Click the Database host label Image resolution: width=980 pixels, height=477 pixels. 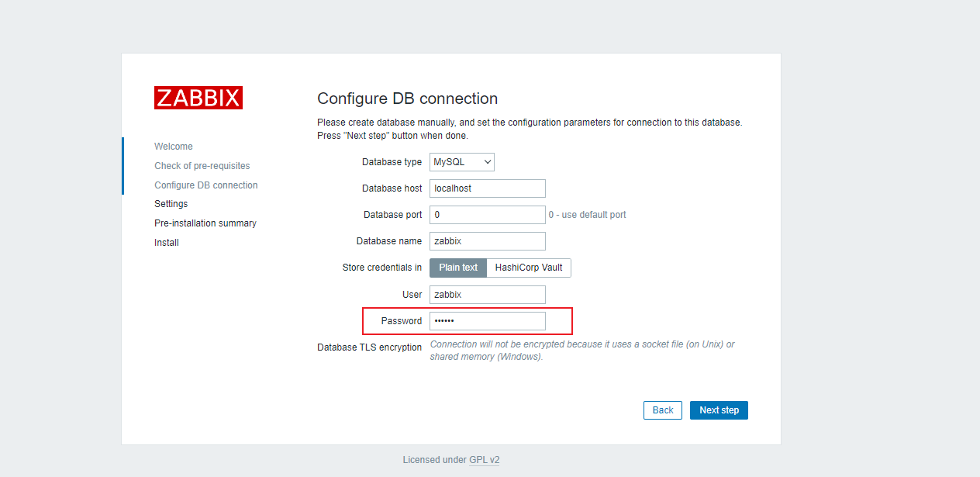(392, 188)
